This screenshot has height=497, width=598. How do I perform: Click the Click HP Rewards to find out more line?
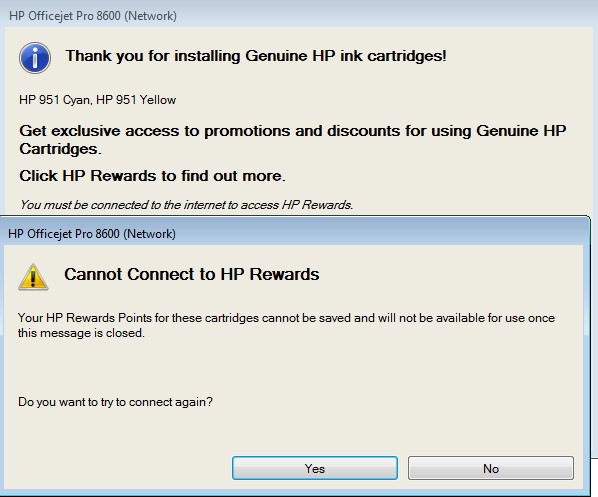tap(152, 176)
